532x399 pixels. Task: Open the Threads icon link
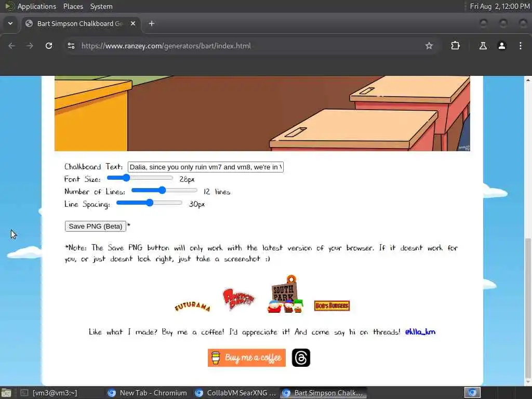[x=301, y=357]
